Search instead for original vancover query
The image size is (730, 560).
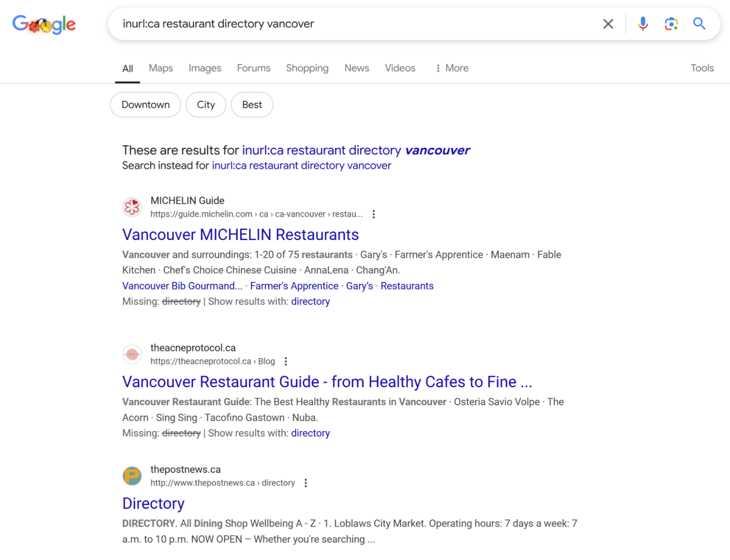click(x=302, y=166)
